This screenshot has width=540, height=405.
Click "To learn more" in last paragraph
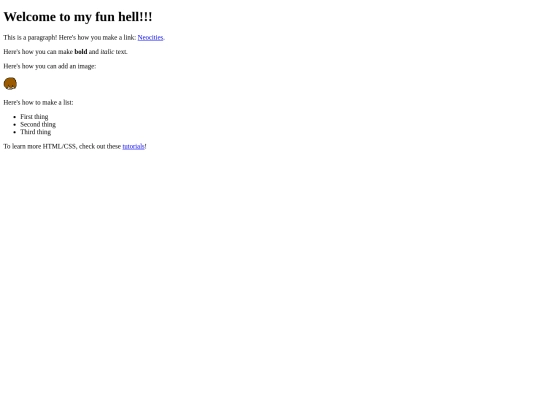(22, 146)
